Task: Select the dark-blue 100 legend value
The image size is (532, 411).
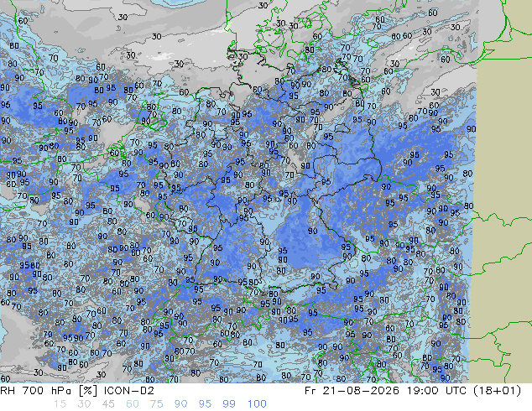Action: (x=257, y=404)
